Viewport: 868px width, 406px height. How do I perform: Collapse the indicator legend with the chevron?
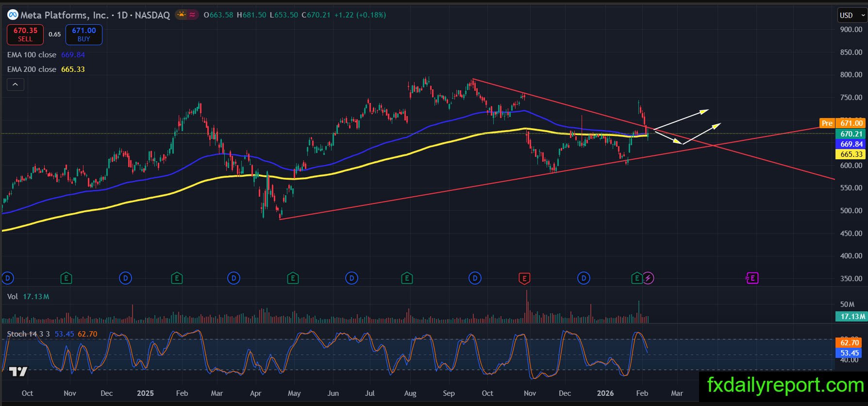[15, 85]
